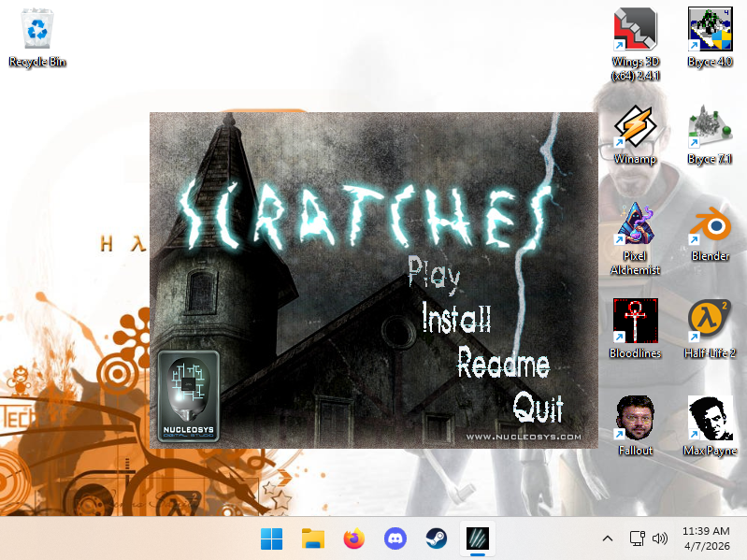
Task: Open the network status tray icon
Action: point(637,538)
